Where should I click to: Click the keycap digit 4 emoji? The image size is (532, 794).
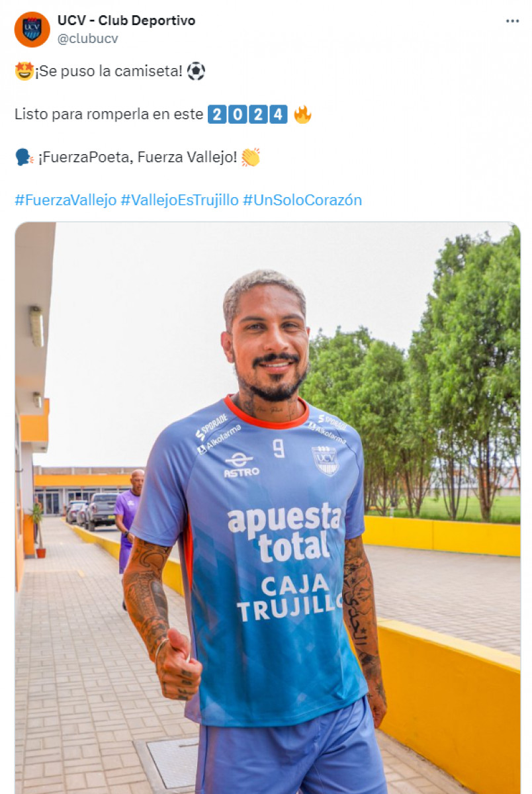pyautogui.click(x=279, y=114)
